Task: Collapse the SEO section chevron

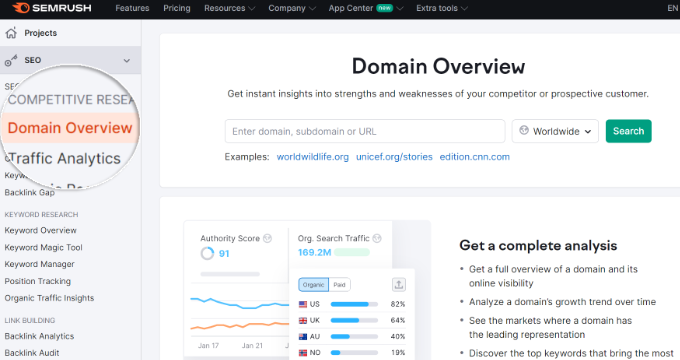Action: point(127,60)
